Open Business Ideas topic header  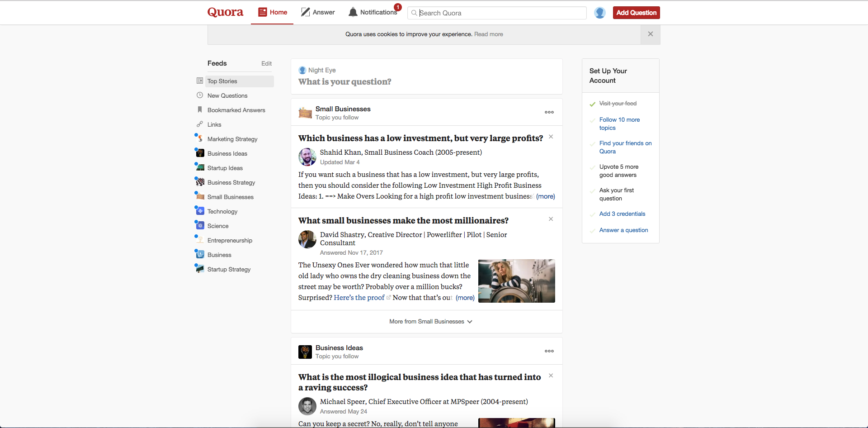click(x=339, y=348)
